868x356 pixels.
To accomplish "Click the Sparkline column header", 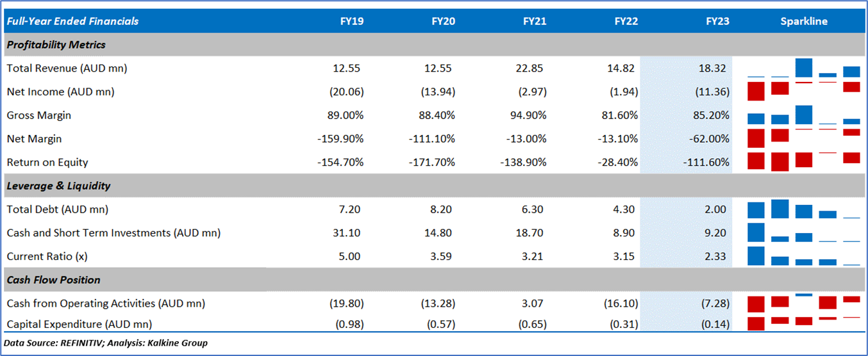I will (x=803, y=21).
